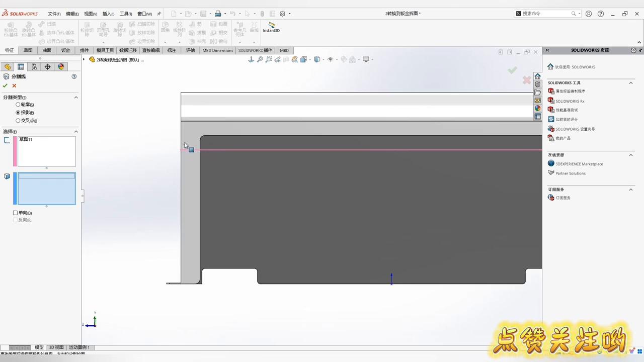Click Display Style cube icon
This screenshot has width=644, height=362.
(x=317, y=59)
